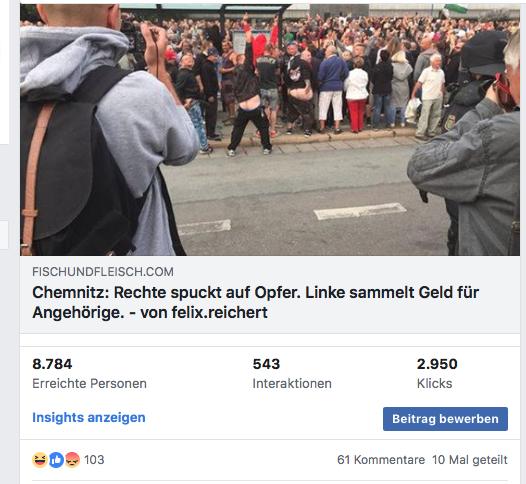Click the Beitrag bewerben button
Viewport: 526px width, 484px height.
(445, 419)
